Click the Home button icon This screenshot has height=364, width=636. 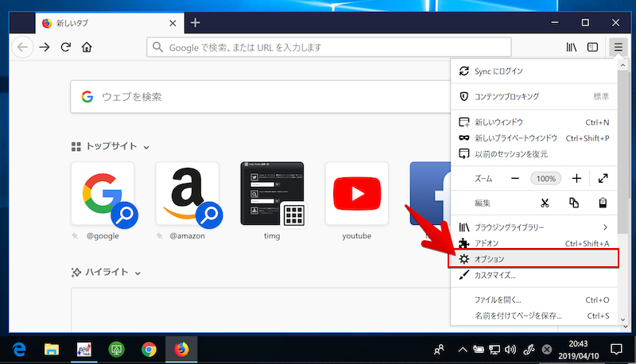pos(87,47)
